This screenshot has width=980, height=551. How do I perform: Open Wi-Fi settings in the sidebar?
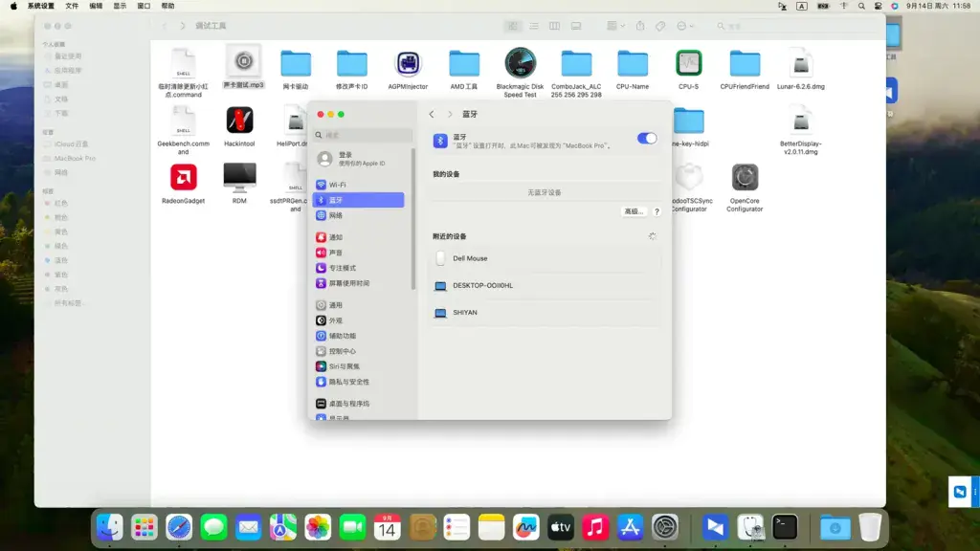point(360,185)
